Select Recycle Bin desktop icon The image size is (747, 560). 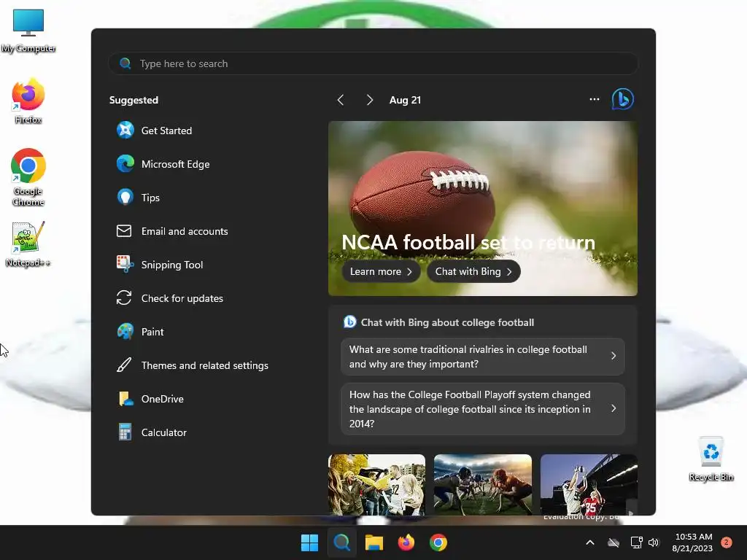(711, 458)
